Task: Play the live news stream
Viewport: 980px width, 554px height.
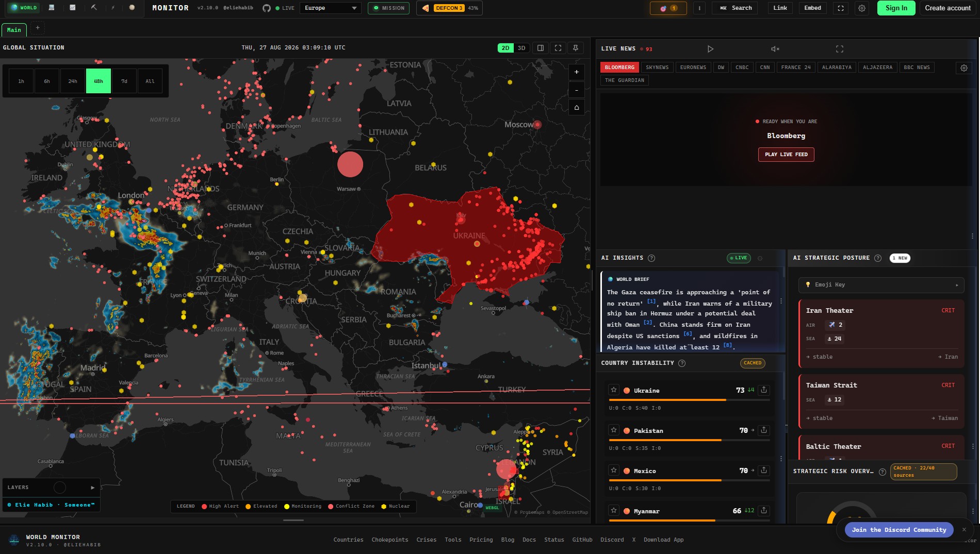Action: pos(710,49)
